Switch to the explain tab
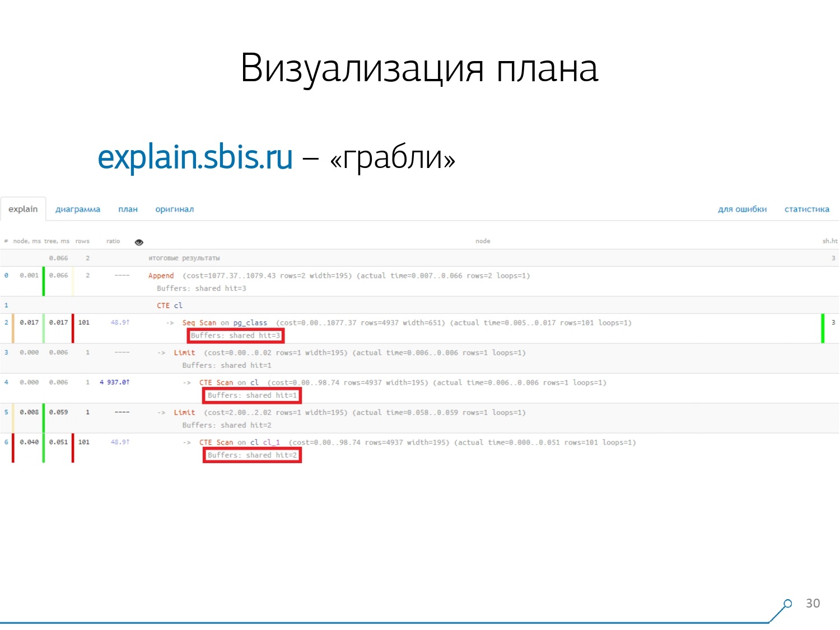The image size is (840, 630). 23,209
